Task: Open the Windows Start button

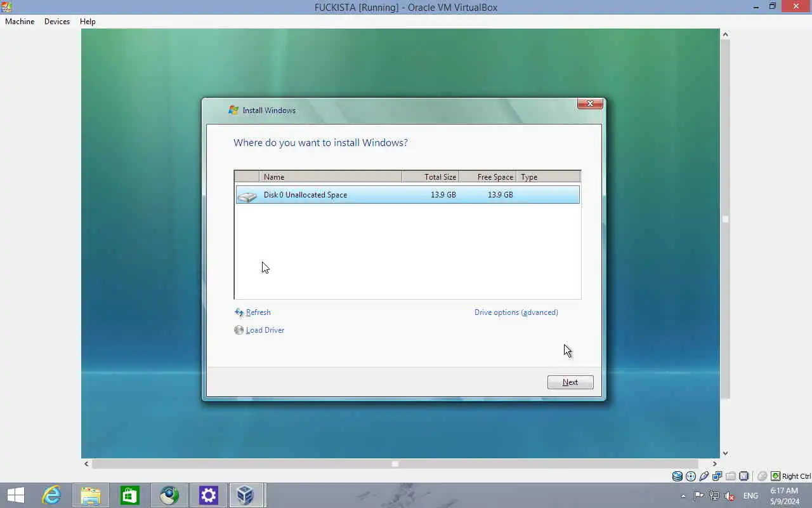Action: [x=15, y=495]
